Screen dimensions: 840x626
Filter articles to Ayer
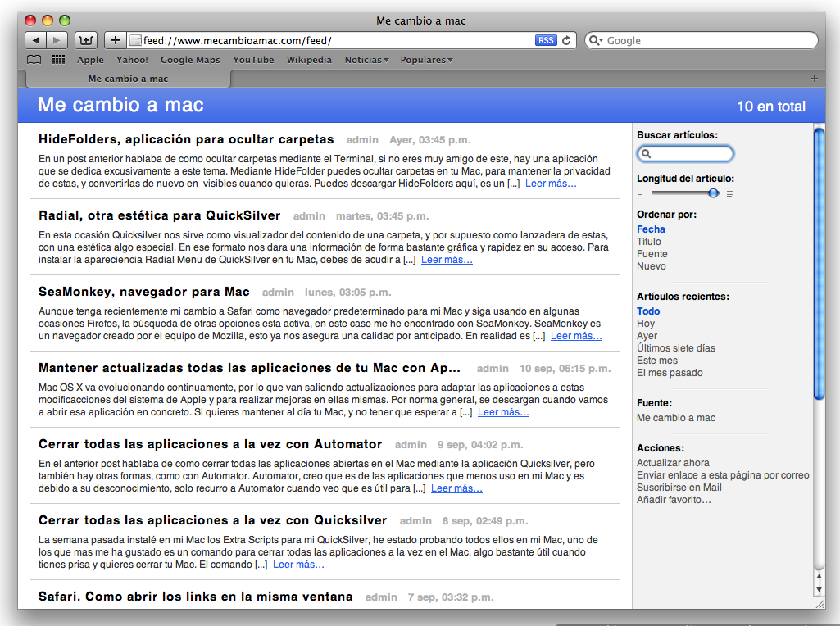pyautogui.click(x=647, y=336)
